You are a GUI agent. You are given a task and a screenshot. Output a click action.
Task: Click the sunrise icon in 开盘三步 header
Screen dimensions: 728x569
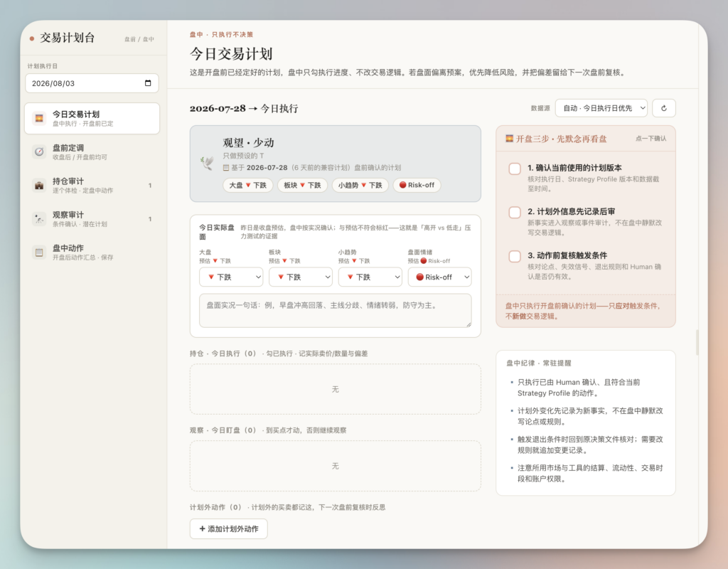pos(509,139)
